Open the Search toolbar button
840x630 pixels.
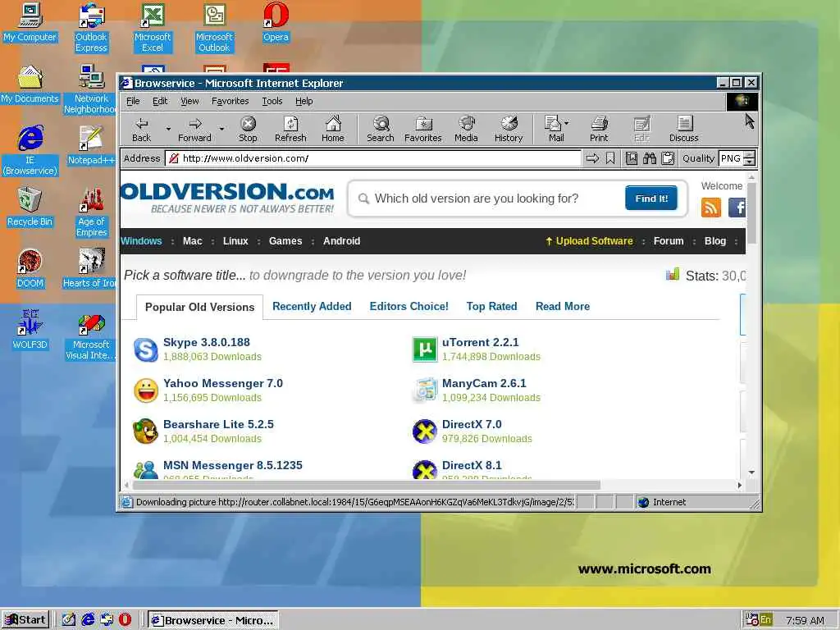pos(381,129)
